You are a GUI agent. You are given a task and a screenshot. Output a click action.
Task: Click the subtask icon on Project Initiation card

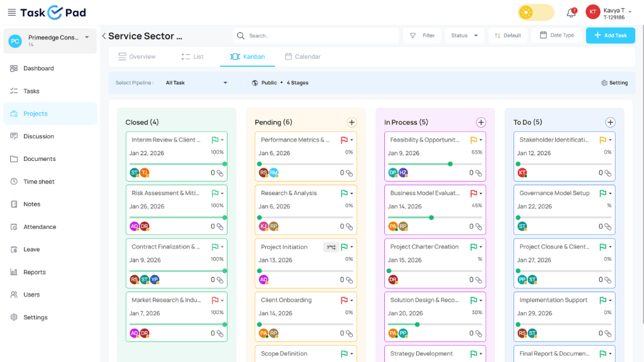coord(331,247)
